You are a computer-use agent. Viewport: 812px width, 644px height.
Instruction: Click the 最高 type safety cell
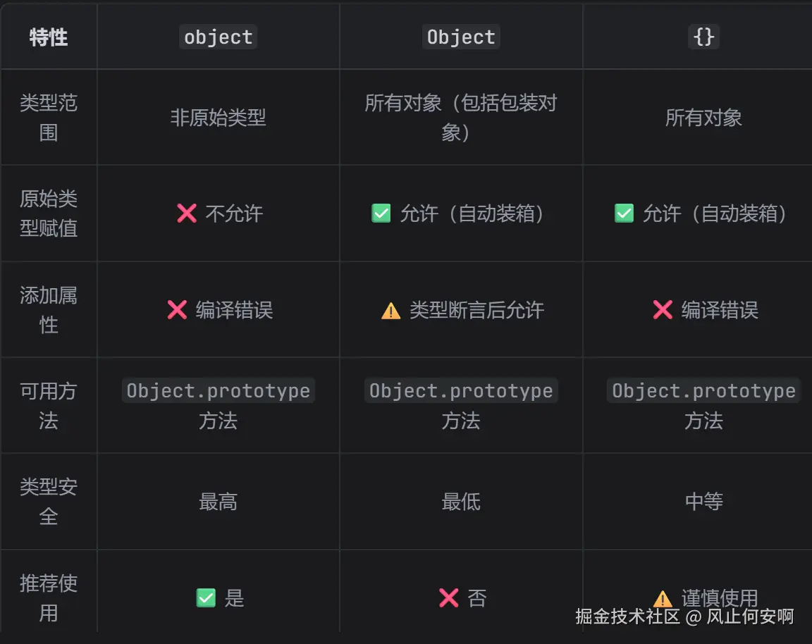[x=219, y=502]
